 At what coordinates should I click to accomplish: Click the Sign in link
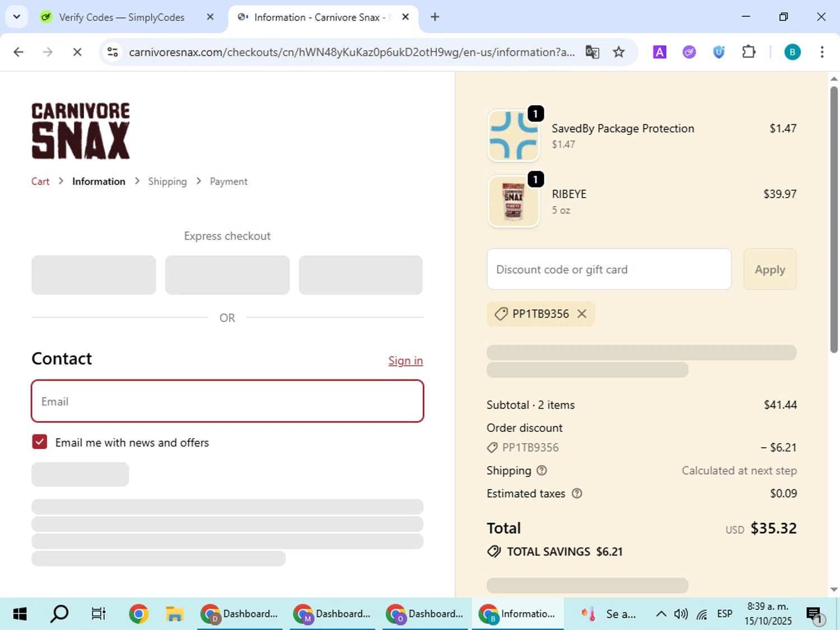point(405,361)
